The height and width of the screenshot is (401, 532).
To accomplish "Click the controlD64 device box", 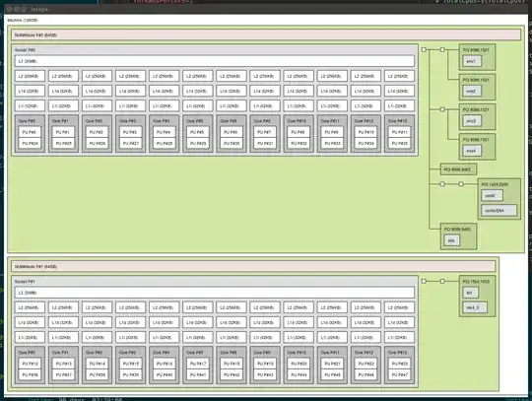I will point(499,210).
